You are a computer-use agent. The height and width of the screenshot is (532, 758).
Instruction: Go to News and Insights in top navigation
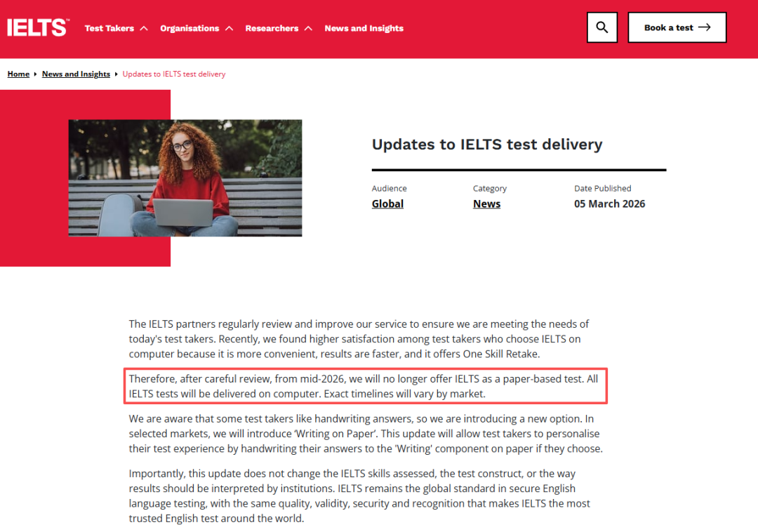click(364, 29)
